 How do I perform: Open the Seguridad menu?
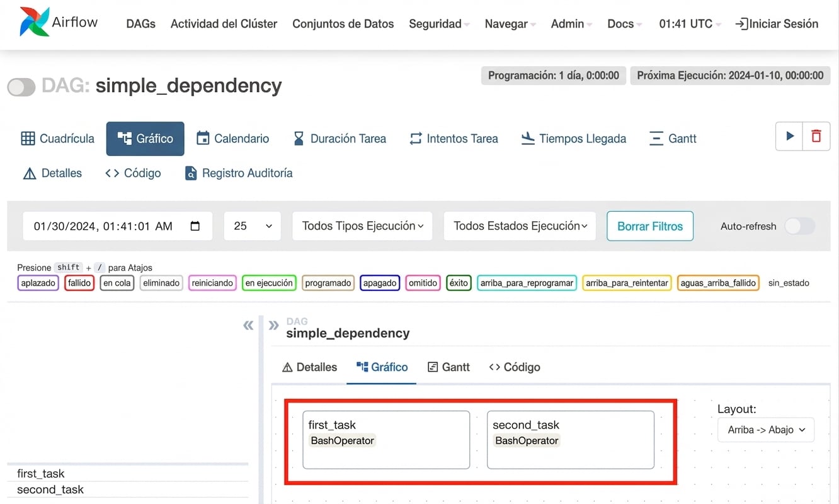pyautogui.click(x=439, y=24)
